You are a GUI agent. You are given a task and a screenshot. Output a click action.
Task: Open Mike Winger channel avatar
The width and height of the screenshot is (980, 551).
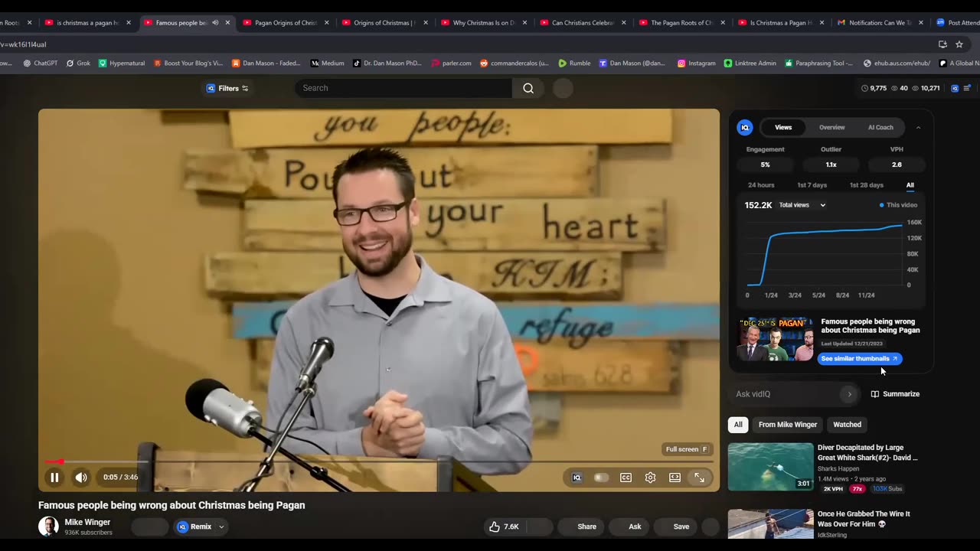click(48, 527)
